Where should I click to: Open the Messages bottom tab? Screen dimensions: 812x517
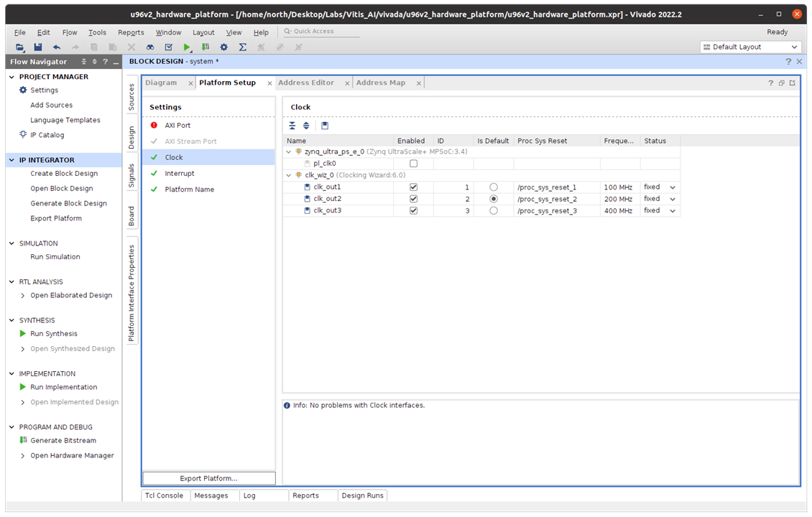pos(211,495)
